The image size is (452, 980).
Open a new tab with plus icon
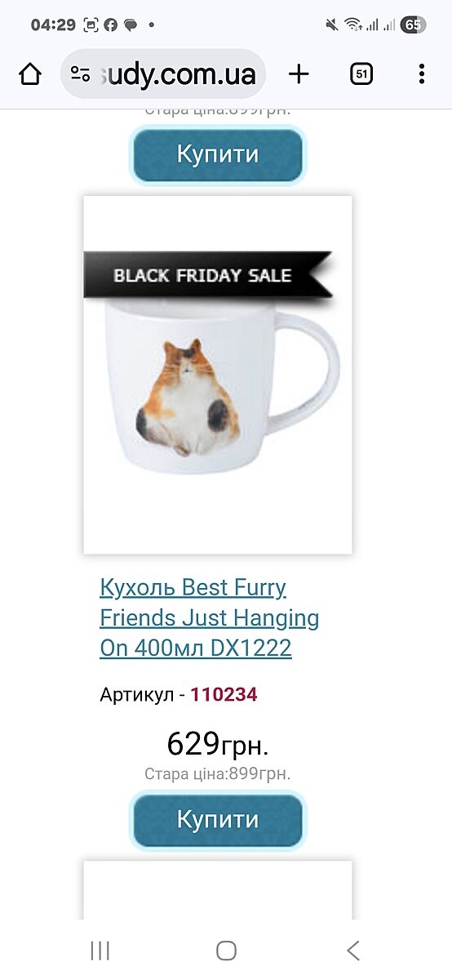[299, 74]
